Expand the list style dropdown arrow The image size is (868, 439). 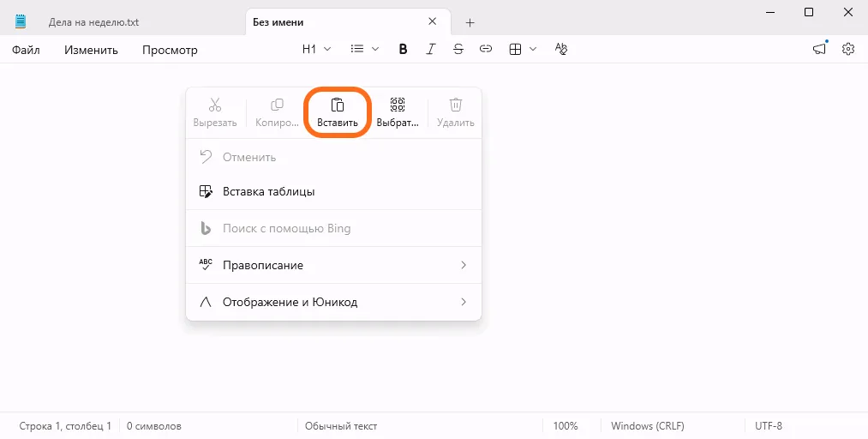pyautogui.click(x=375, y=49)
